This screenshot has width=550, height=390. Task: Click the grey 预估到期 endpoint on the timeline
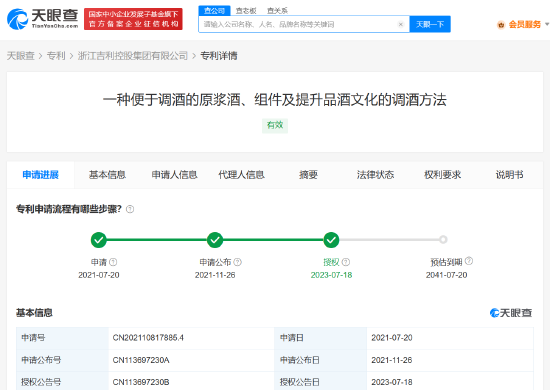[443, 240]
